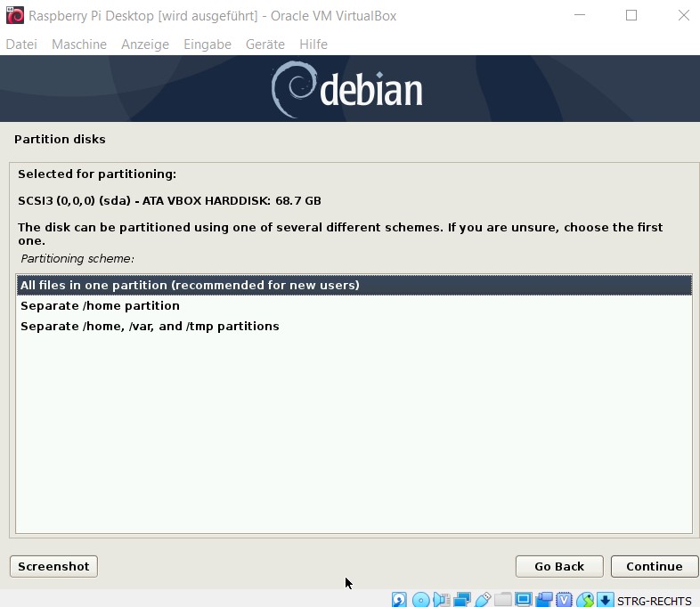
Task: Click the STRG-RECHTS host key label
Action: point(654,601)
